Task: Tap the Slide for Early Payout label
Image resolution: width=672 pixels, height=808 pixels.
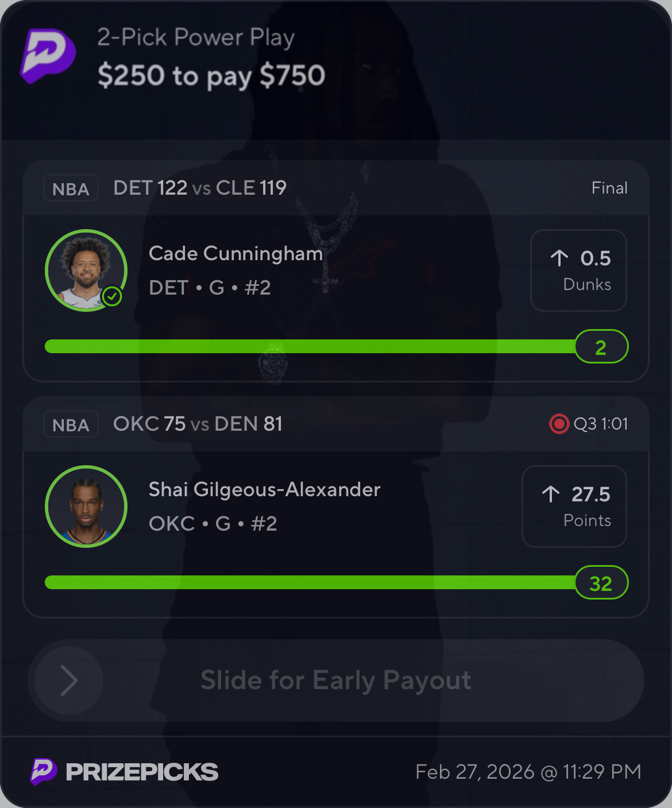Action: pos(336,681)
